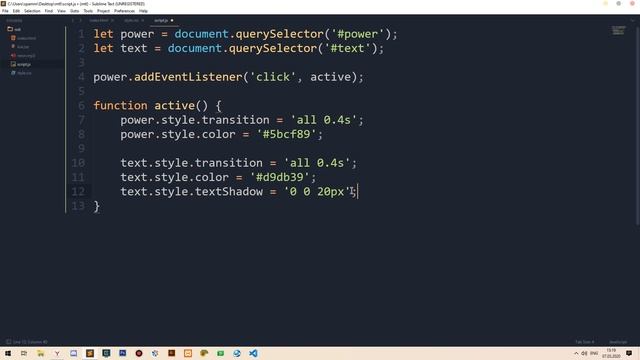Open the Edit menu
Image resolution: width=640 pixels, height=360 pixels.
16,11
